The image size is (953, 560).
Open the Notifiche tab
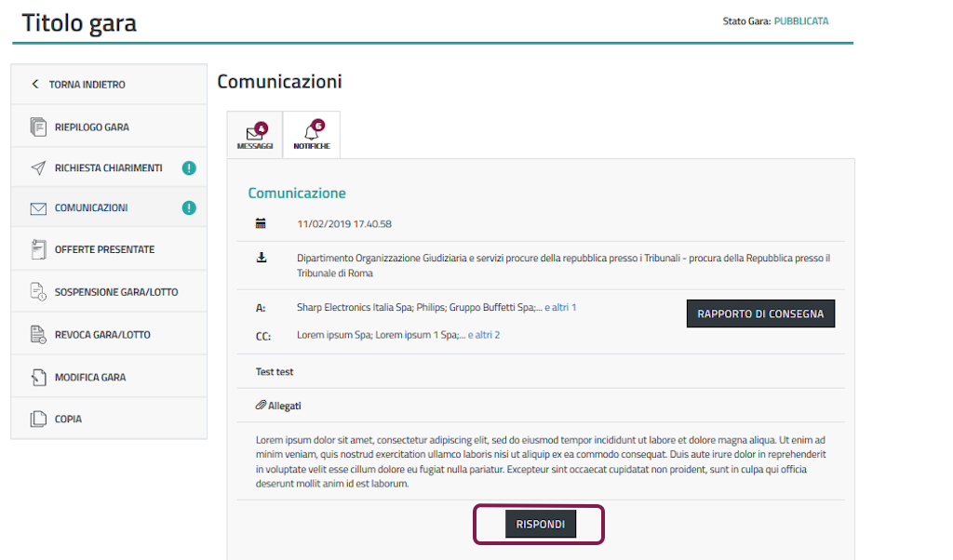pyautogui.click(x=311, y=135)
